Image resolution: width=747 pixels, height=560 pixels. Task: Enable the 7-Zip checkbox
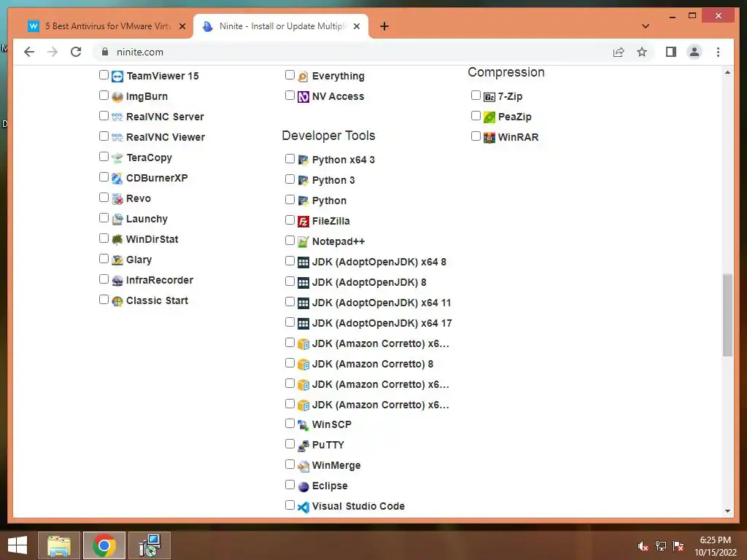pyautogui.click(x=476, y=96)
